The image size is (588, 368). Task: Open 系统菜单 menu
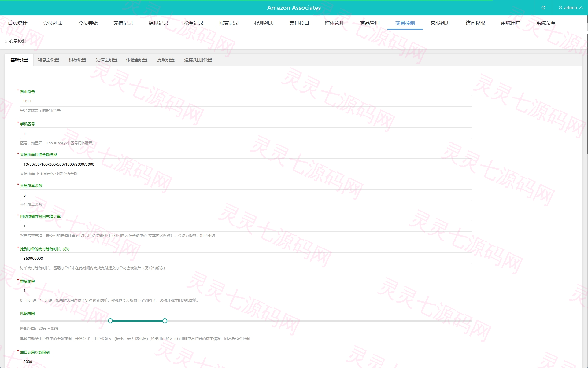click(x=546, y=23)
